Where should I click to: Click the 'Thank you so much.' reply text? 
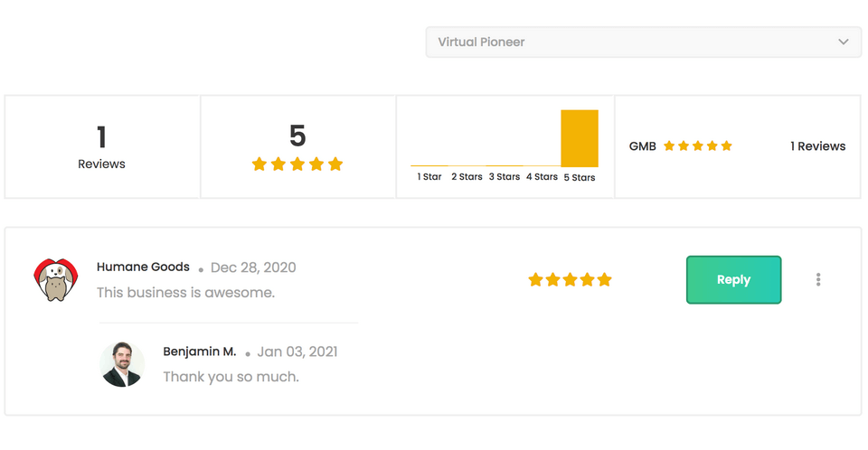tap(231, 377)
